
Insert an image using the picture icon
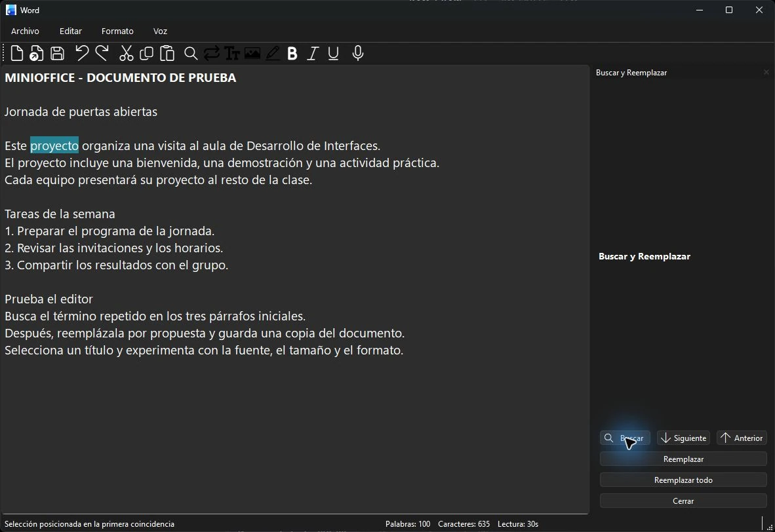click(x=252, y=53)
